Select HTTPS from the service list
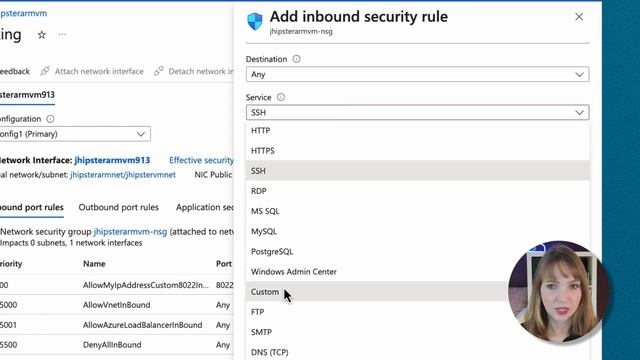 (x=417, y=151)
